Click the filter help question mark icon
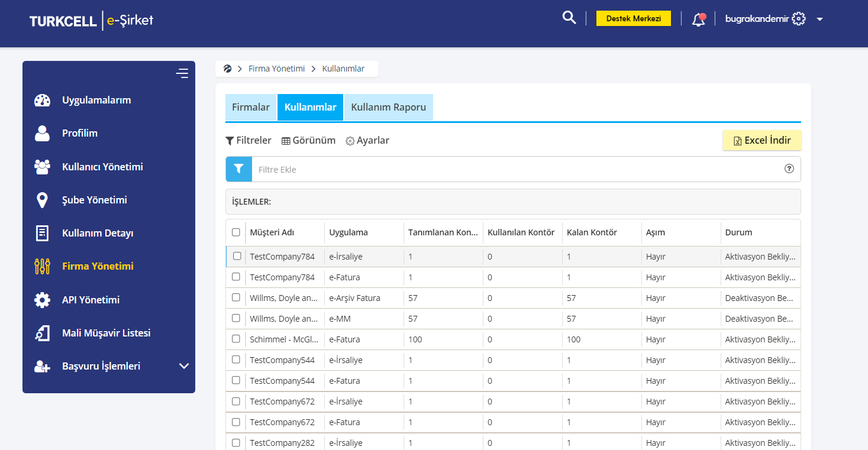This screenshot has height=450, width=868. click(789, 169)
